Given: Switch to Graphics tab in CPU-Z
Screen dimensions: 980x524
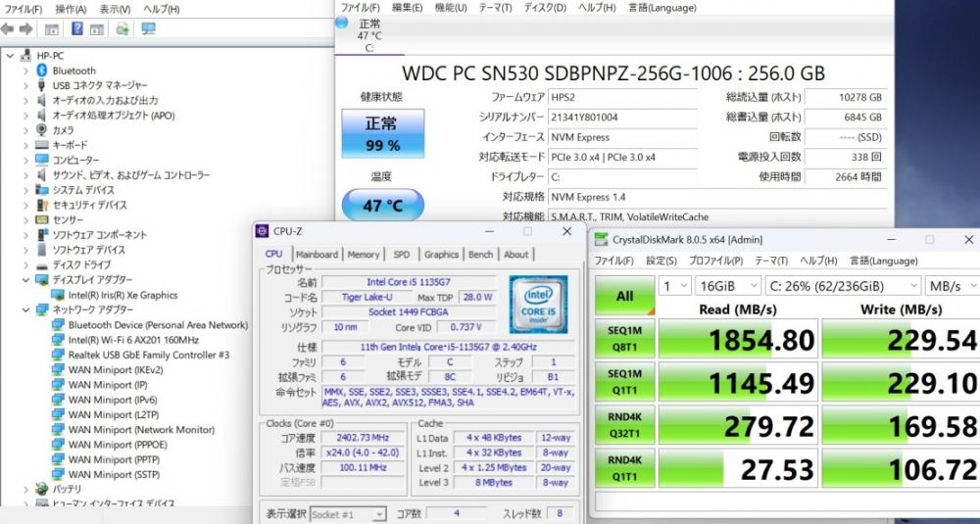Looking at the screenshot, I should [x=441, y=255].
